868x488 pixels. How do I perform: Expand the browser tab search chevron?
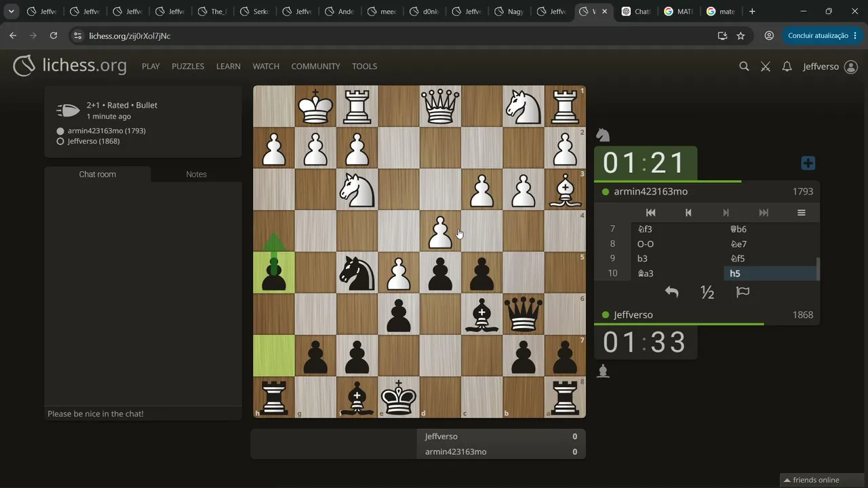click(12, 12)
